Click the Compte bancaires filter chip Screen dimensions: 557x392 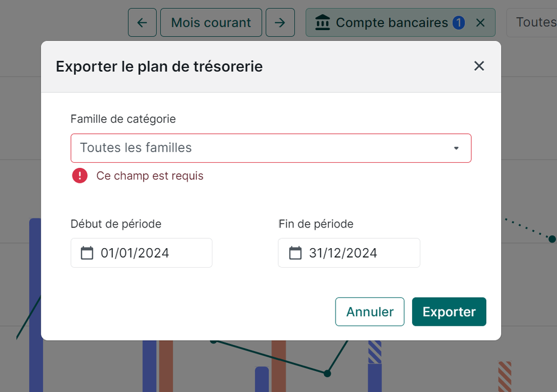(391, 23)
